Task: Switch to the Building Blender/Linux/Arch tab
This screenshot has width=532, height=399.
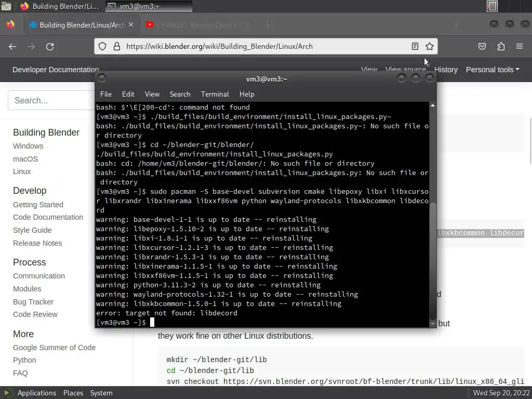Action: (x=82, y=25)
